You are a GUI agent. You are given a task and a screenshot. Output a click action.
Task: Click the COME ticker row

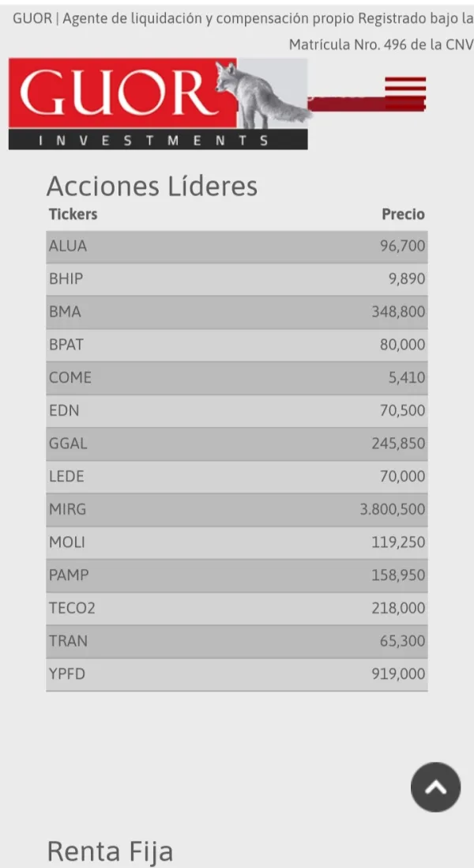[236, 378]
